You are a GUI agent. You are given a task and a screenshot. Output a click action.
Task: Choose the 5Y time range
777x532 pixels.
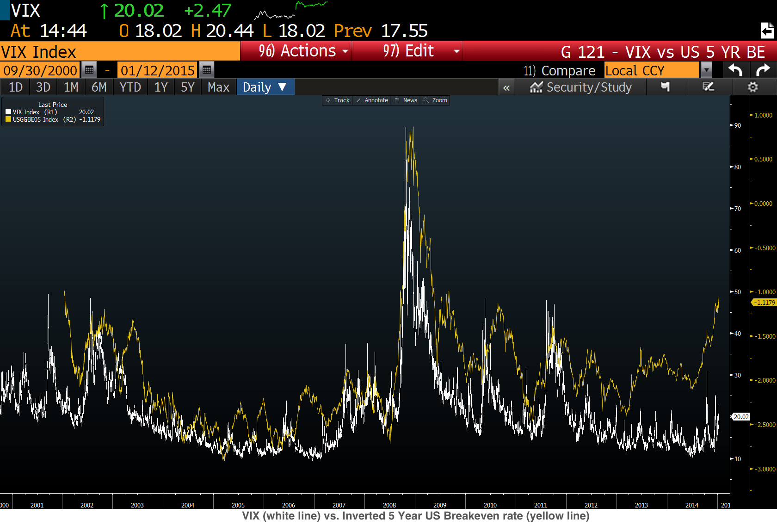187,87
